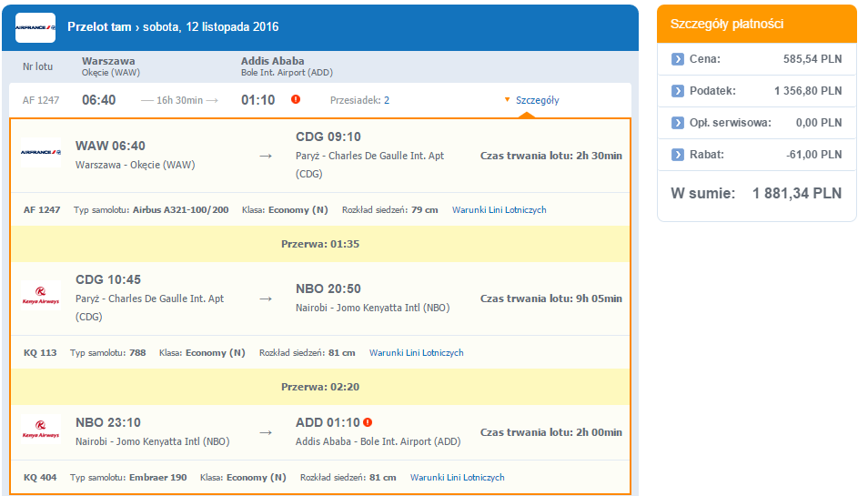Click the Air France logo in blue header
This screenshot has width=868, height=496.
(35, 27)
